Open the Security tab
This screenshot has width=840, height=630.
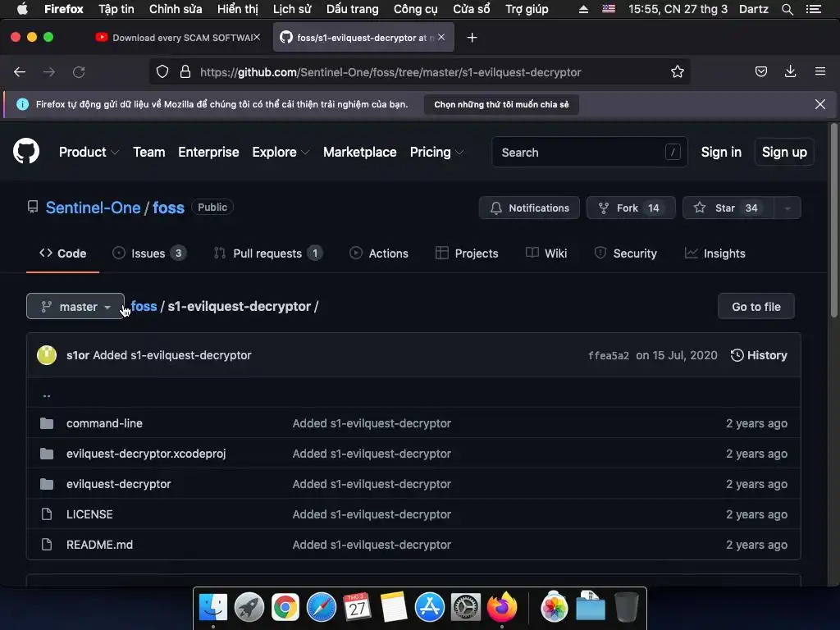625,253
